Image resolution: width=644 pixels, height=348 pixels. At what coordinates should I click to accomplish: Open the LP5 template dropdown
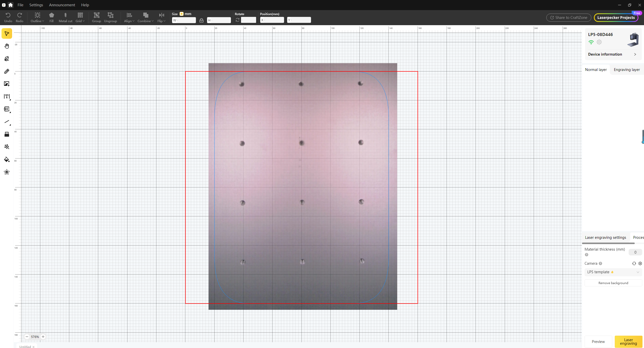(613, 272)
